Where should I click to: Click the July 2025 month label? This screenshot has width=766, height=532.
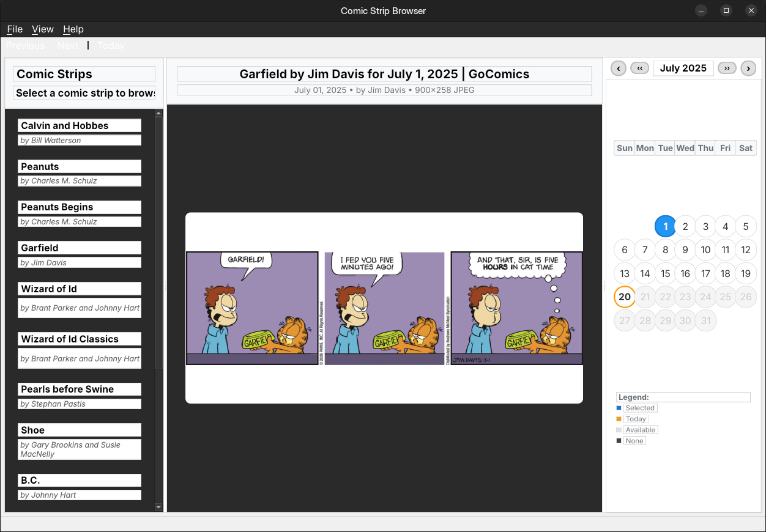tap(683, 68)
